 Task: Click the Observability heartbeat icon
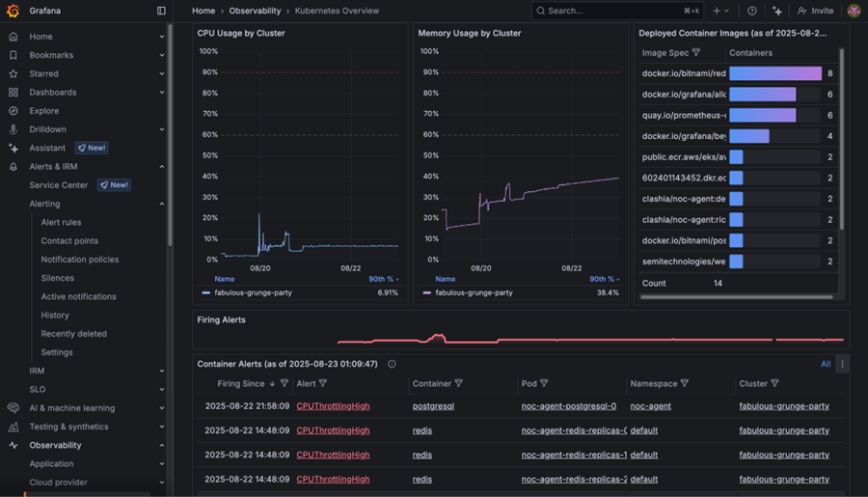14,445
